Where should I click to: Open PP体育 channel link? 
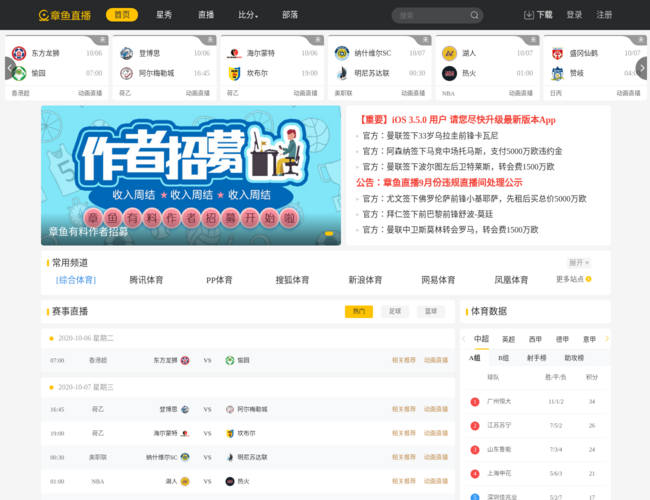pos(219,280)
